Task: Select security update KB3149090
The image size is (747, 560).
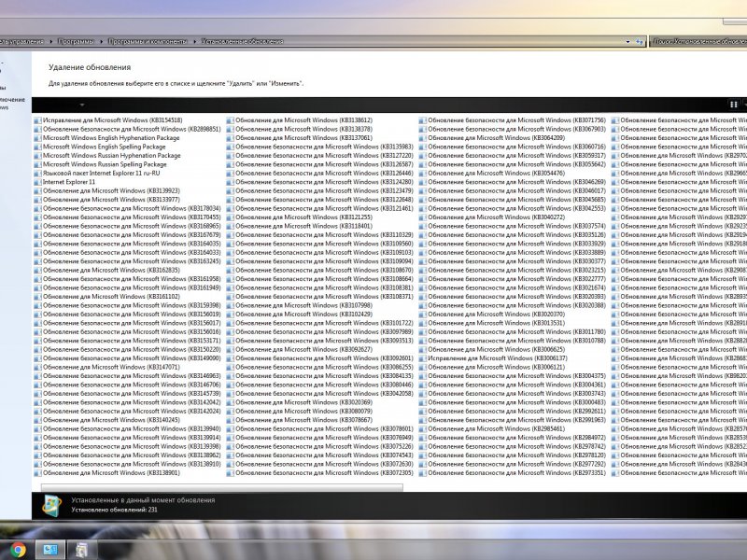Action: 128,358
